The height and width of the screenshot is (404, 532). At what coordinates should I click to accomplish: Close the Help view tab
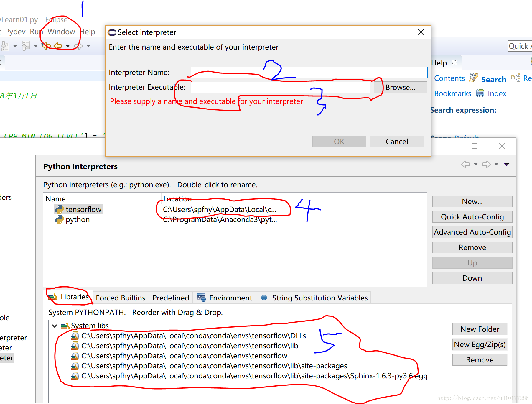click(454, 63)
